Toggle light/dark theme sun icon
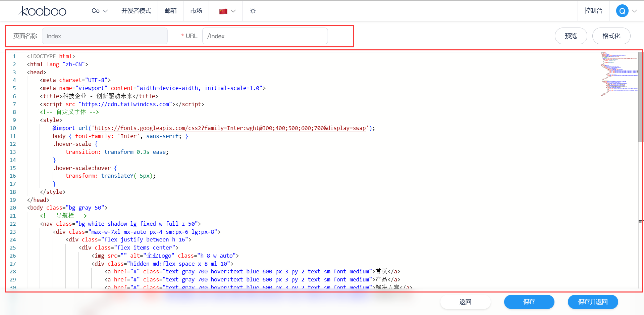 pyautogui.click(x=253, y=11)
